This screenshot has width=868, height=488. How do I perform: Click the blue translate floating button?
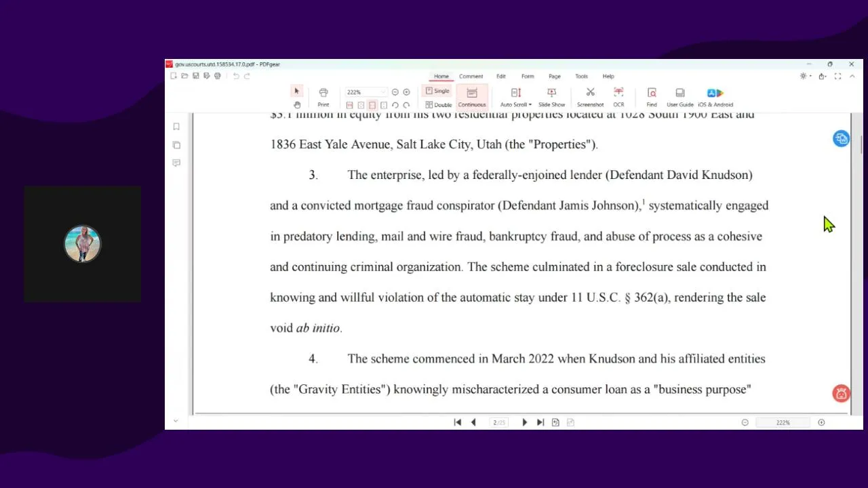coord(841,138)
